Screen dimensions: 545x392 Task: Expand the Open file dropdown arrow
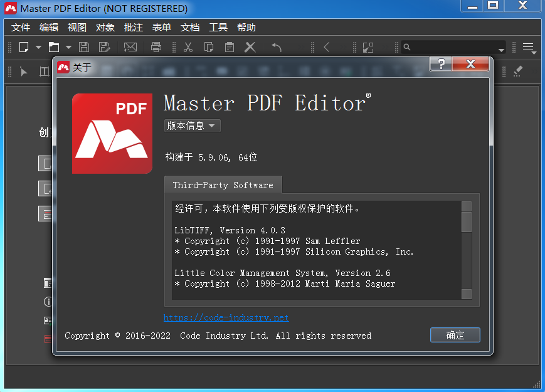pos(68,47)
